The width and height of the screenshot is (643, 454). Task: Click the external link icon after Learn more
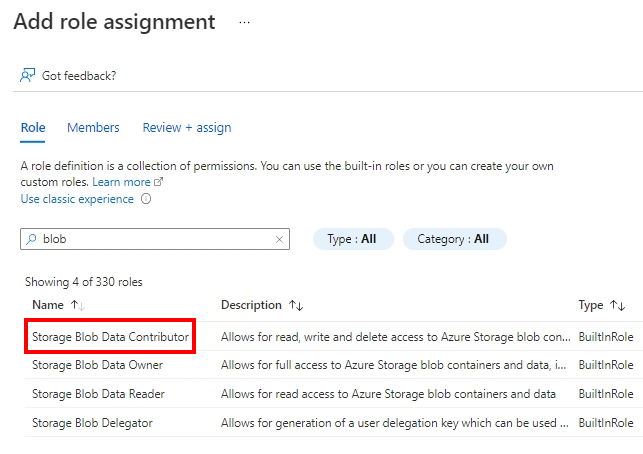point(158,182)
